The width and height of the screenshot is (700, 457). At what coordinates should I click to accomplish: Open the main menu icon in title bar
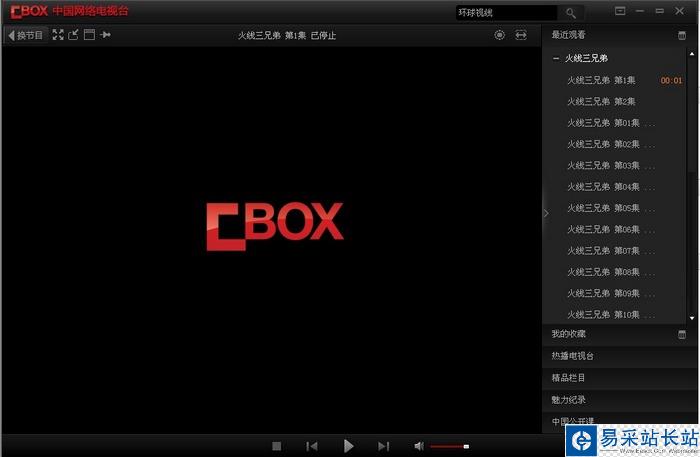coord(620,11)
